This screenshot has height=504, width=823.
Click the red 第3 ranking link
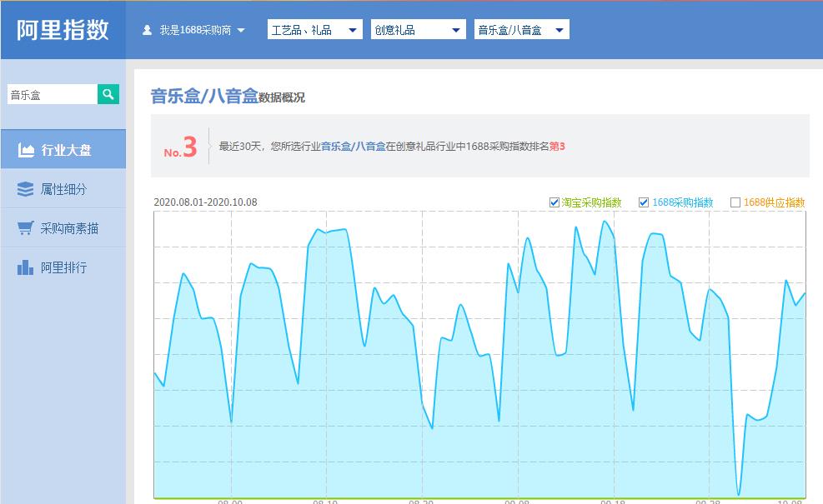(560, 146)
